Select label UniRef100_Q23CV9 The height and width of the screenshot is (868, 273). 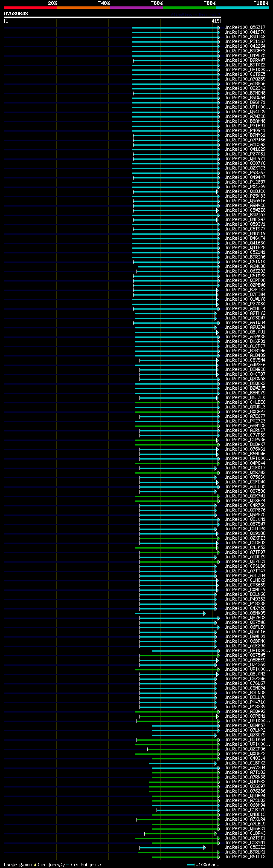tap(245, 735)
